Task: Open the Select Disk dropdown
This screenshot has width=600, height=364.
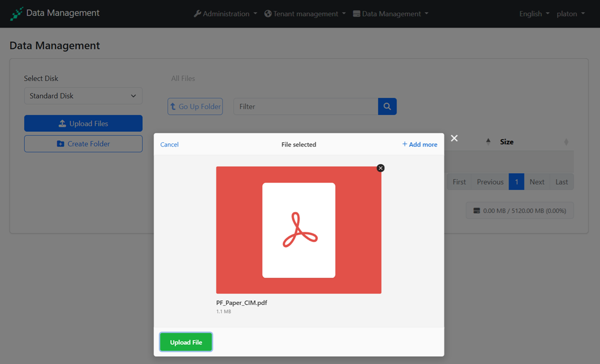Action: coord(83,96)
